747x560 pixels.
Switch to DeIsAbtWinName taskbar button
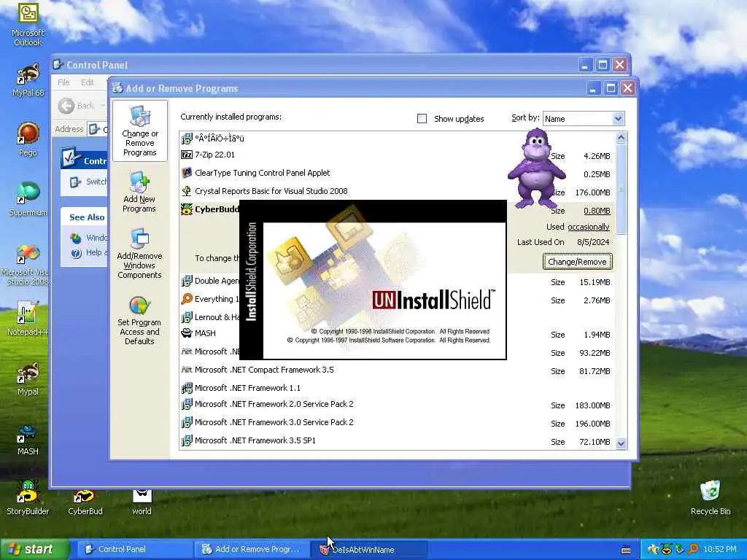pyautogui.click(x=368, y=550)
